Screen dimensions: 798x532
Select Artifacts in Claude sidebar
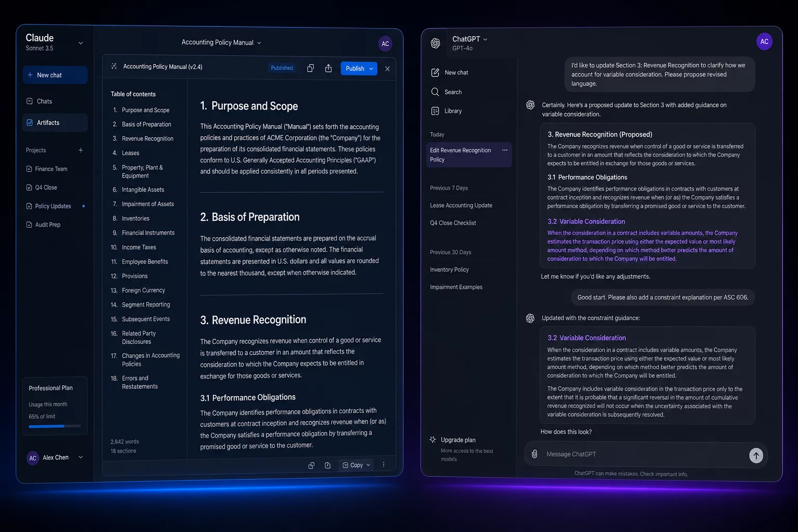coord(55,123)
